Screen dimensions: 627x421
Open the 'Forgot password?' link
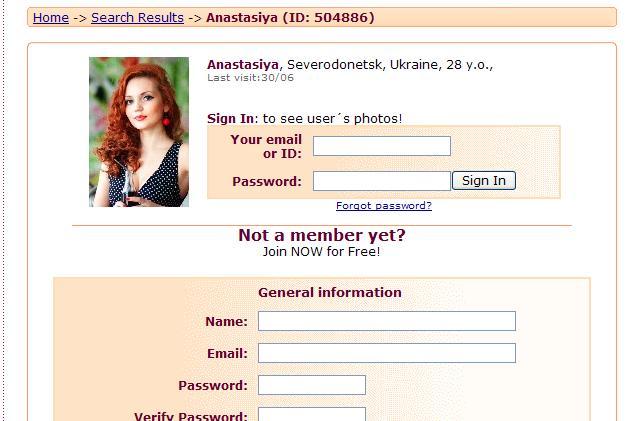pyautogui.click(x=384, y=206)
